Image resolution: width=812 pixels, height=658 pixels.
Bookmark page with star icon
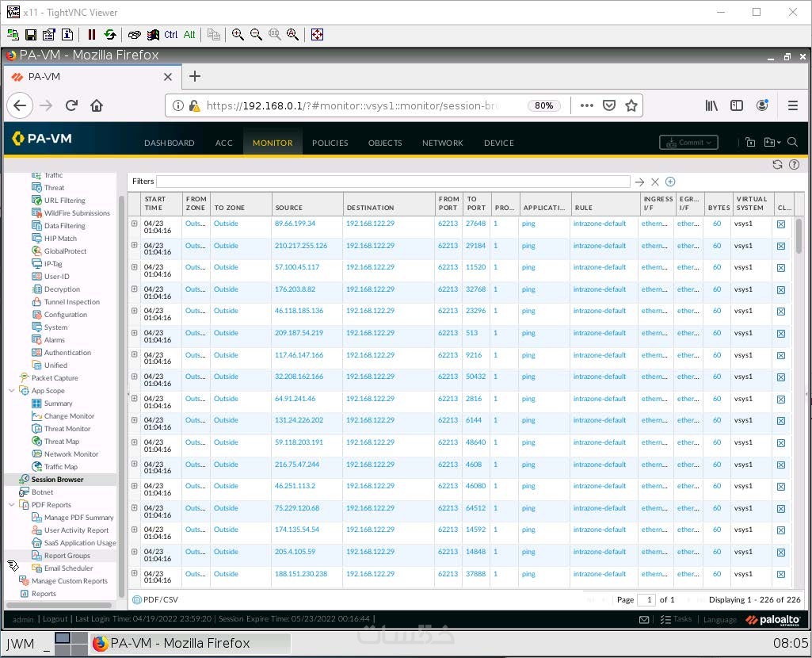(631, 105)
